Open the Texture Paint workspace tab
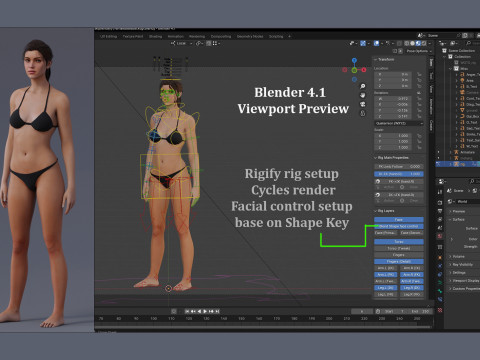480x360 pixels. coord(133,36)
